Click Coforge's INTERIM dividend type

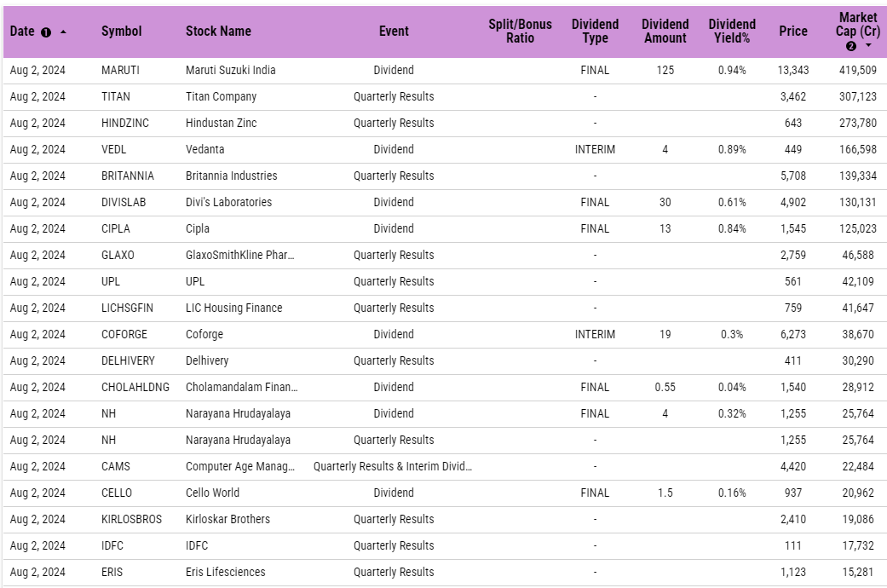(x=595, y=334)
